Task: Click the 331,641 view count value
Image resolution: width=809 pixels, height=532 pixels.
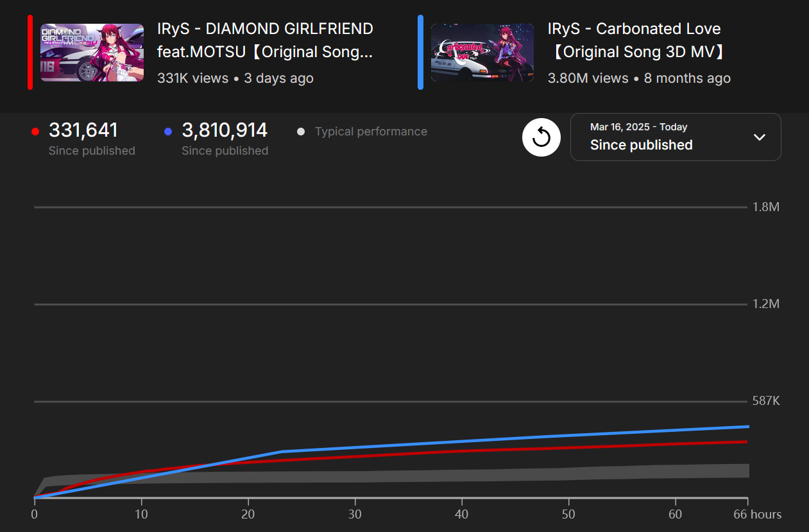Action: click(83, 130)
